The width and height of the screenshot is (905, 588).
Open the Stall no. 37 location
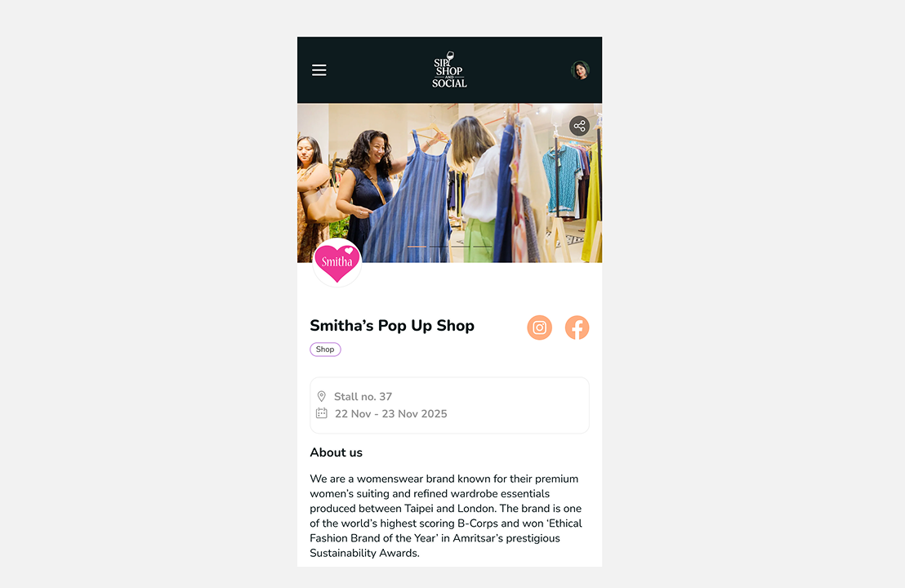(363, 396)
